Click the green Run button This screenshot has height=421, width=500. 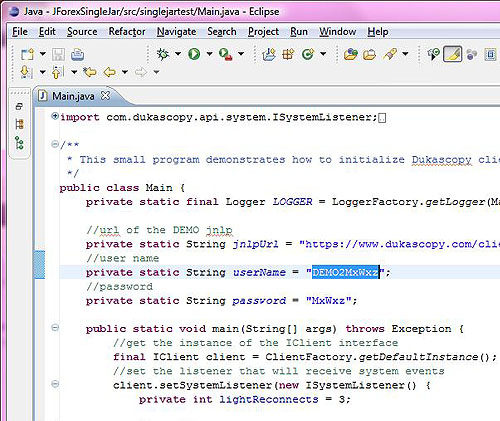click(194, 54)
